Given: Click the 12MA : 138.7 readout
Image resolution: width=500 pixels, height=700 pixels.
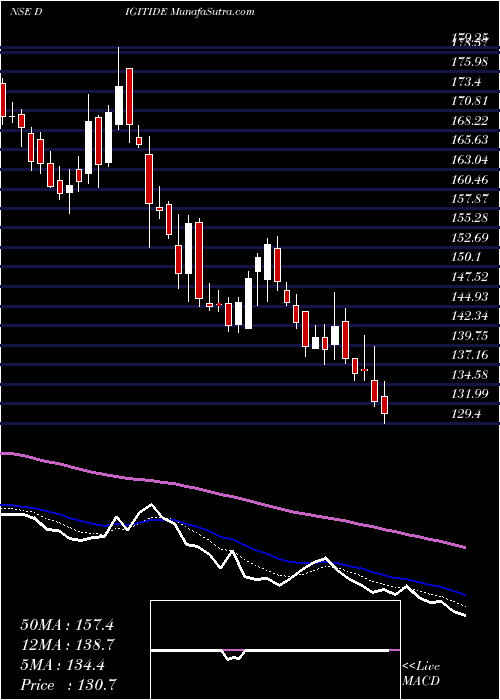Looking at the screenshot, I should [x=67, y=645].
